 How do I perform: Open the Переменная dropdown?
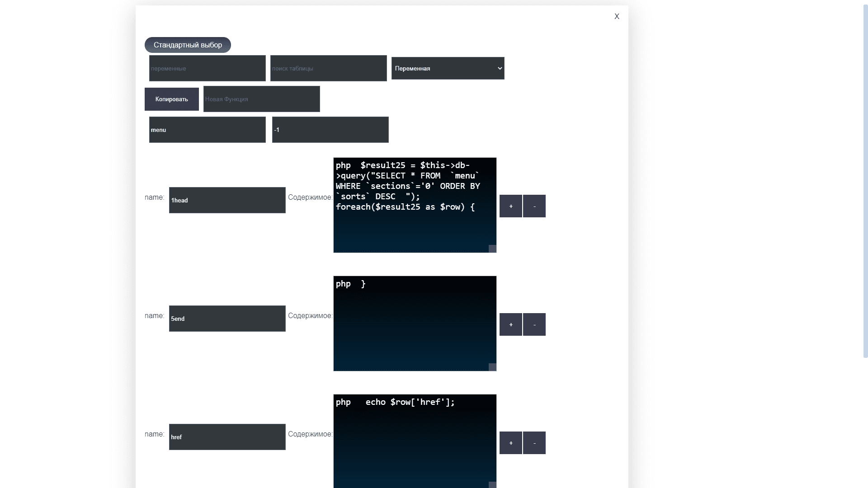tap(448, 68)
